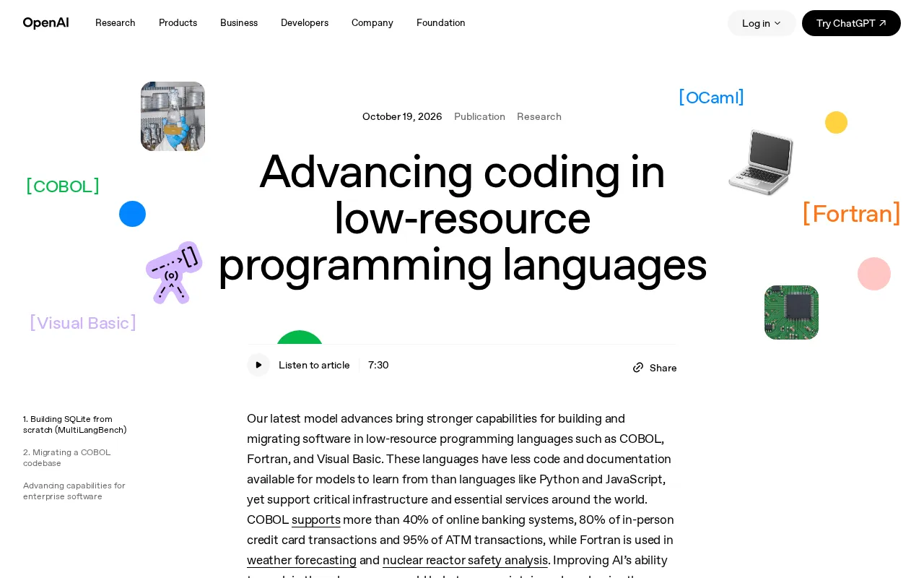
Task: Open the lab flask thumbnail image
Action: (173, 116)
